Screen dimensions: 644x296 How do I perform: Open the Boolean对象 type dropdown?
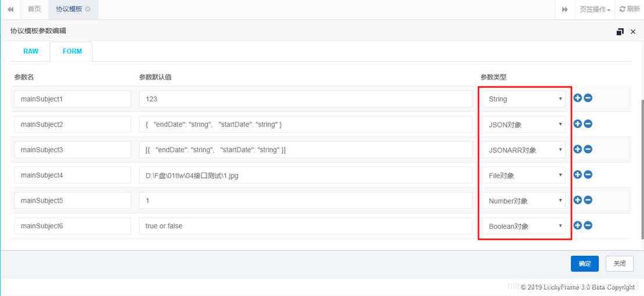[523, 225]
